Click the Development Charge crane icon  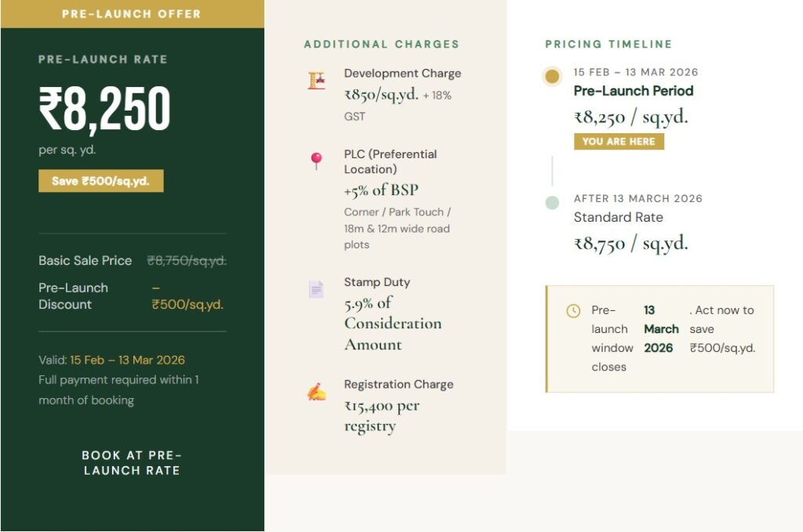click(316, 80)
